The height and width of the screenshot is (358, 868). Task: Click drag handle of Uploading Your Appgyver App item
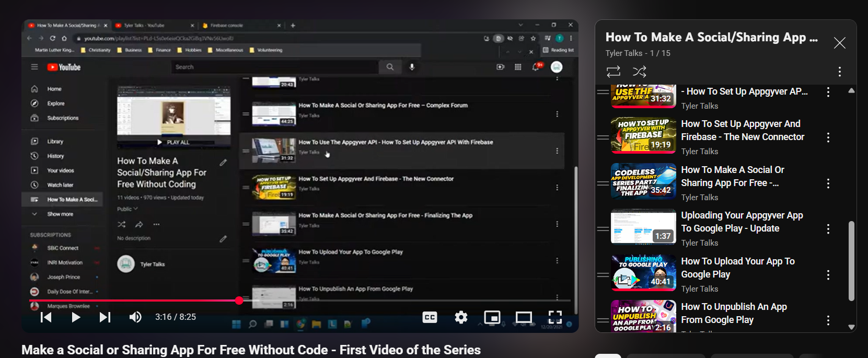(x=603, y=229)
